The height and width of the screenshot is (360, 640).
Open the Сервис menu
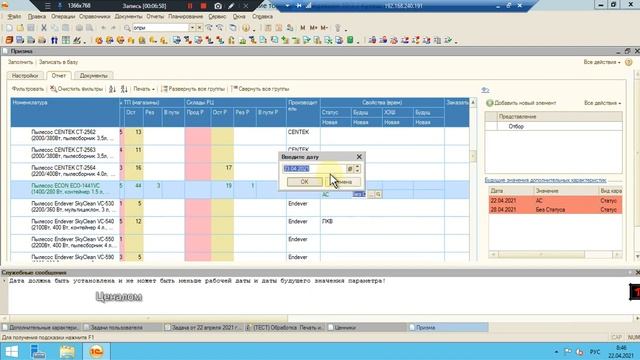(217, 17)
